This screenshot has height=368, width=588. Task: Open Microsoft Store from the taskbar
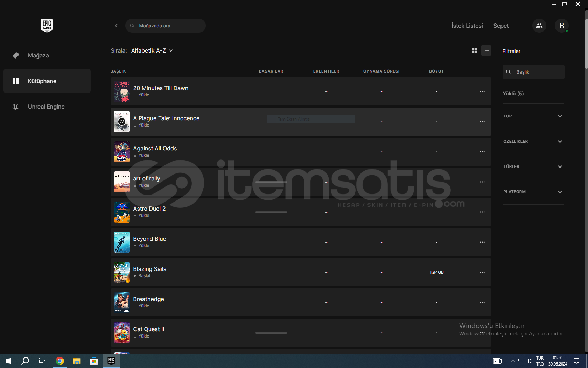pyautogui.click(x=94, y=361)
